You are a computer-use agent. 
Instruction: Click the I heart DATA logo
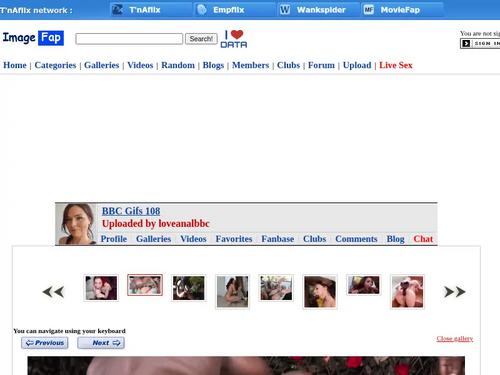tap(234, 39)
